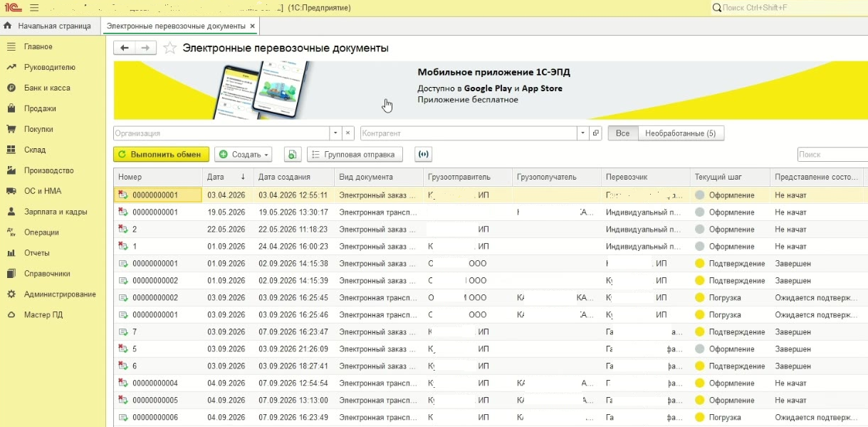
Task: Expand the Организация dropdown arrow
Action: pos(335,133)
